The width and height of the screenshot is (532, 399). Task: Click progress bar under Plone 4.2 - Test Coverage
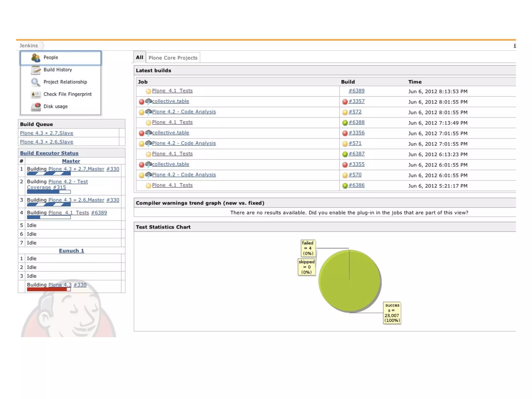(49, 192)
